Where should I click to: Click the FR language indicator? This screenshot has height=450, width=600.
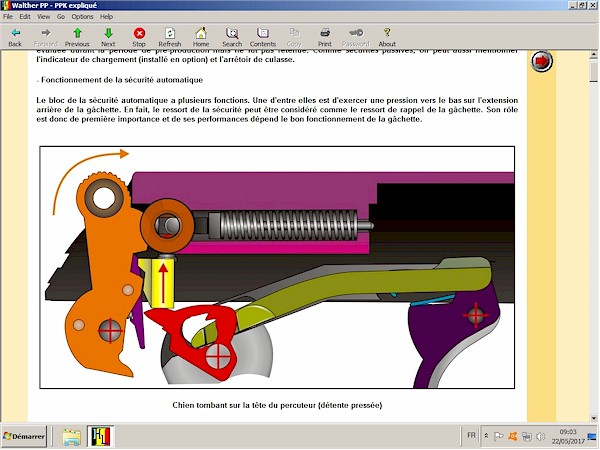pyautogui.click(x=471, y=435)
